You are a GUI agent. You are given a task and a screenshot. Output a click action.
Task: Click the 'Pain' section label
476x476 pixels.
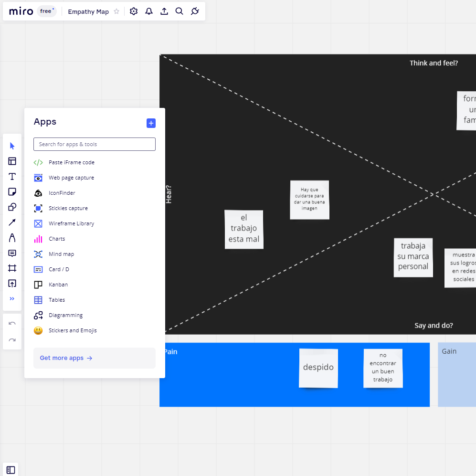[x=170, y=352]
